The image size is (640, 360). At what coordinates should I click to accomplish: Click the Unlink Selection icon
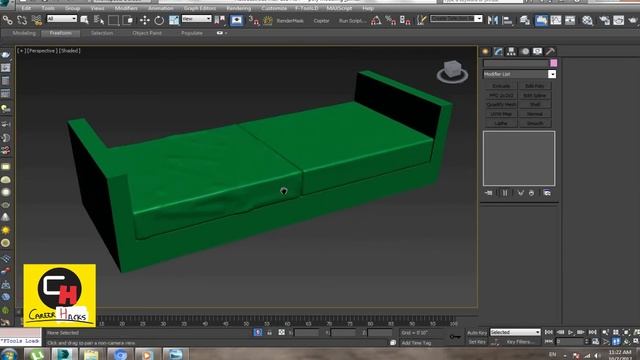tap(22, 20)
